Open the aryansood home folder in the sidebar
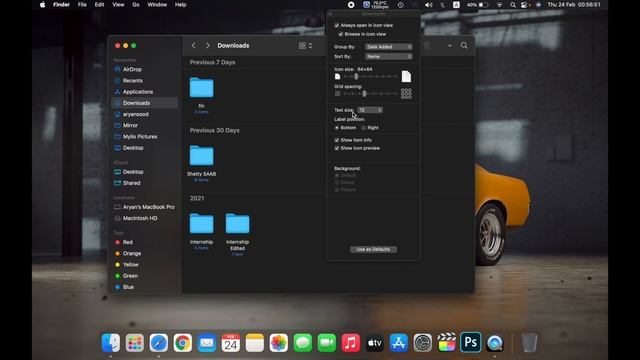 135,114
